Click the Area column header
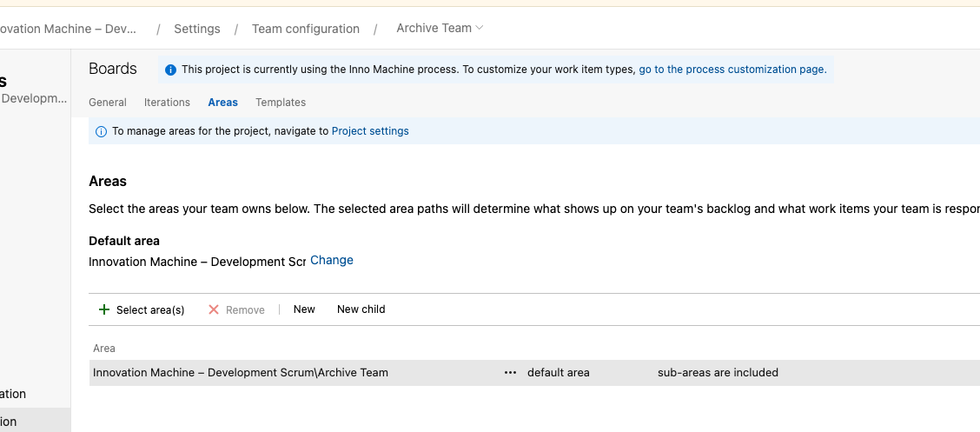Screen dimensions: 980x432 [x=104, y=349]
